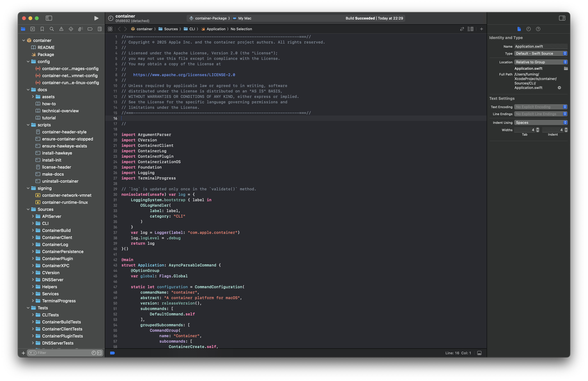Image resolution: width=588 pixels, height=381 pixels.
Task: Open Location dropdown Relative to Group
Action: [x=541, y=62]
